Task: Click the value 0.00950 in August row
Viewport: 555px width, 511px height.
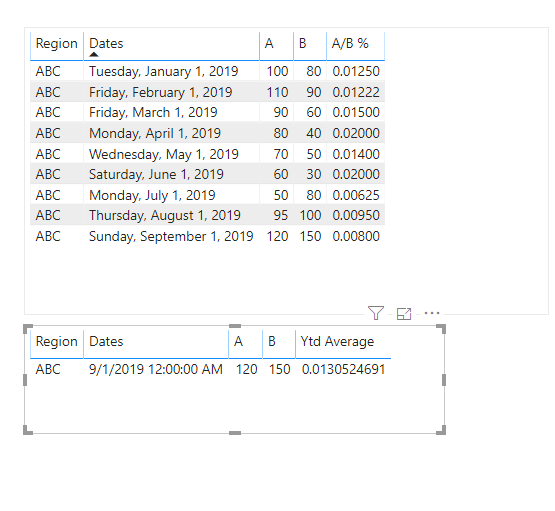Action: tap(356, 215)
